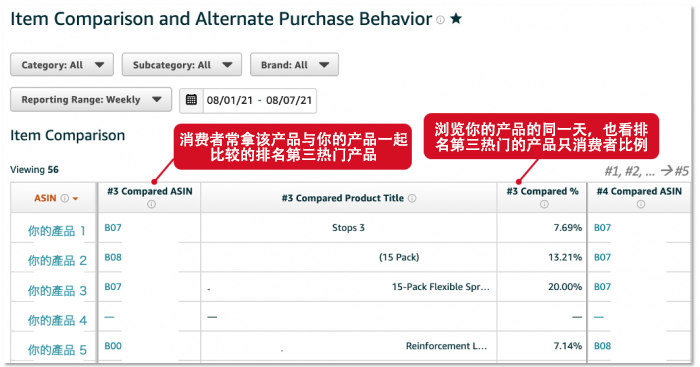Click the B08 compared ASIN in row two

click(x=113, y=257)
